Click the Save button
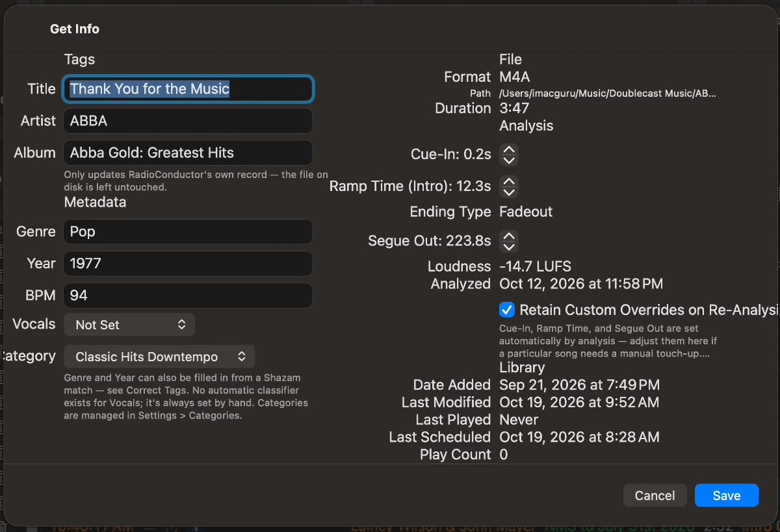 tap(727, 496)
